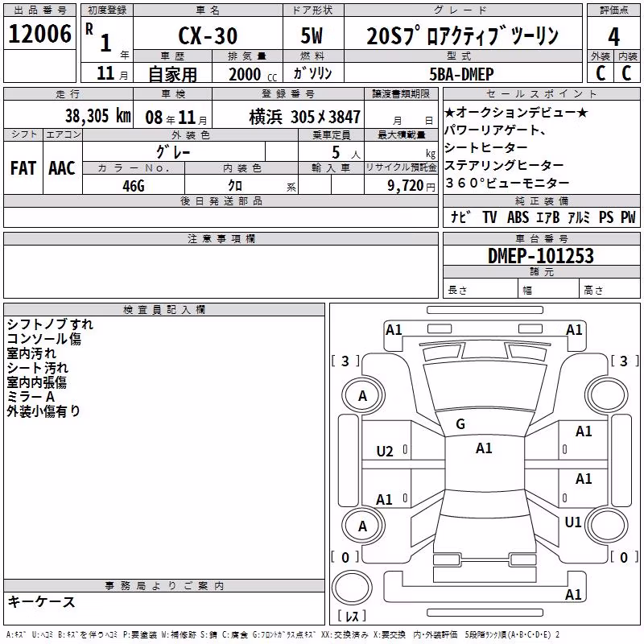The width and height of the screenshot is (644, 644).
Task: Click the C grade under 内装
Action: [626, 73]
